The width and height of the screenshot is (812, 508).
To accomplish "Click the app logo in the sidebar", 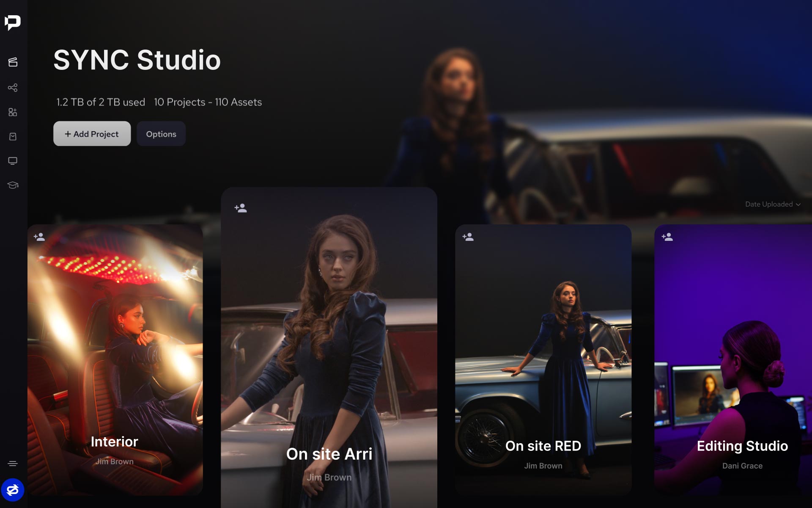I will point(13,22).
